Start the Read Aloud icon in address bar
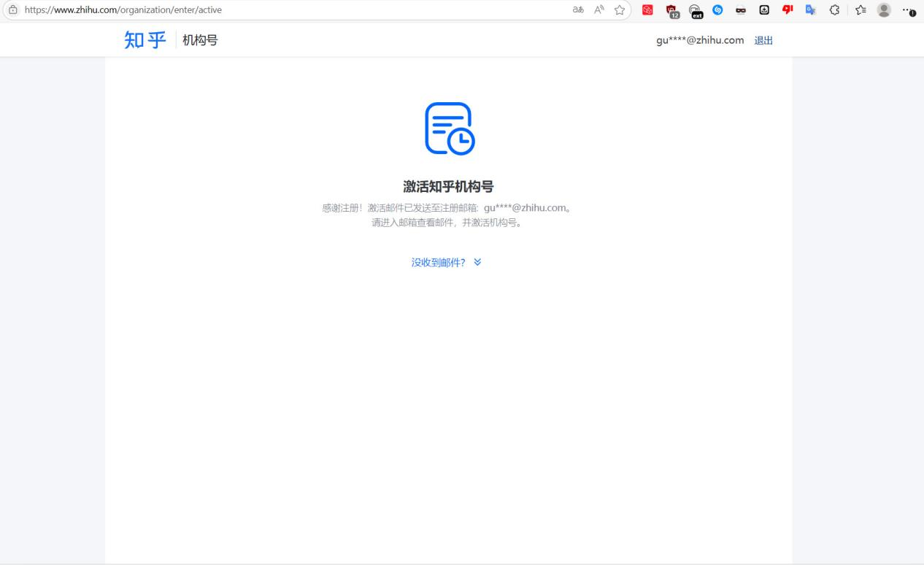 coord(598,10)
